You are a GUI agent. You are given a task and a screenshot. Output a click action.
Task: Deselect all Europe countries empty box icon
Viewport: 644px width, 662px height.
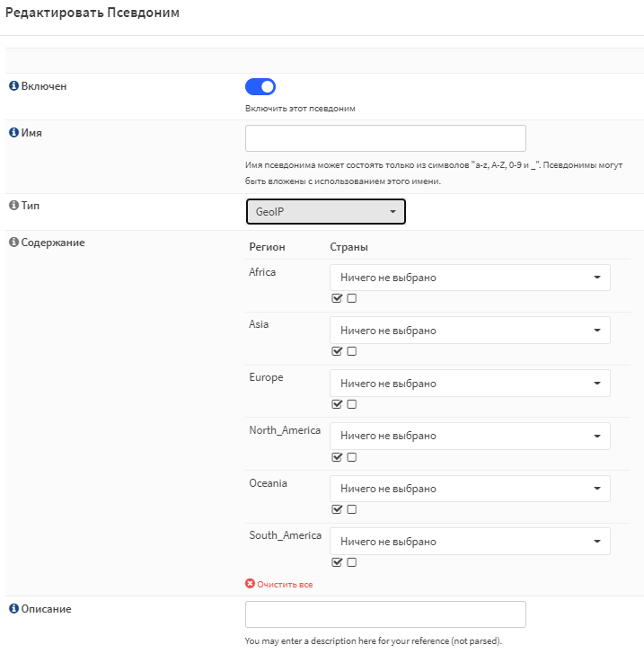click(352, 404)
